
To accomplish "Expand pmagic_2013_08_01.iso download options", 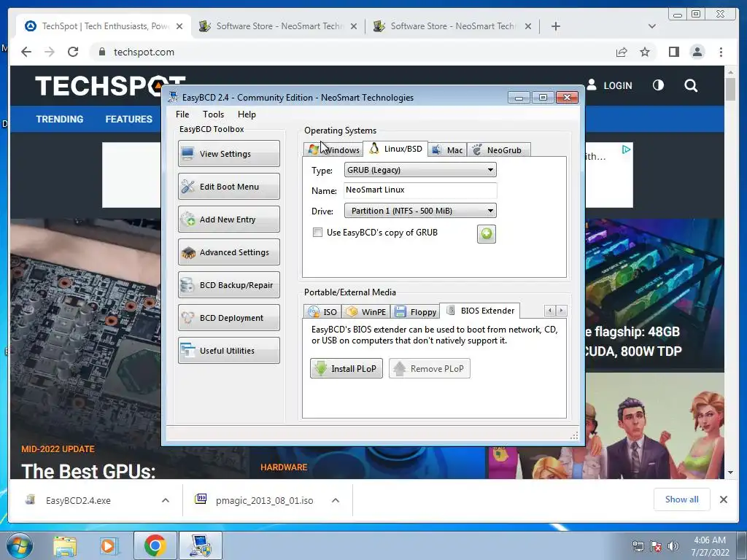I will (336, 500).
